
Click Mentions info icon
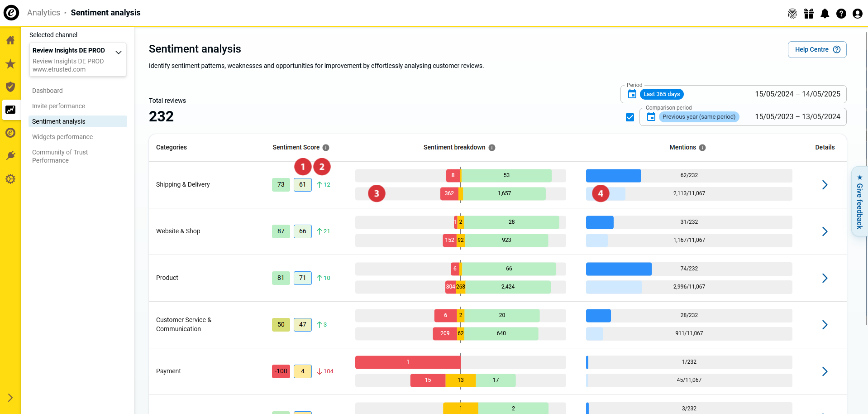(702, 148)
